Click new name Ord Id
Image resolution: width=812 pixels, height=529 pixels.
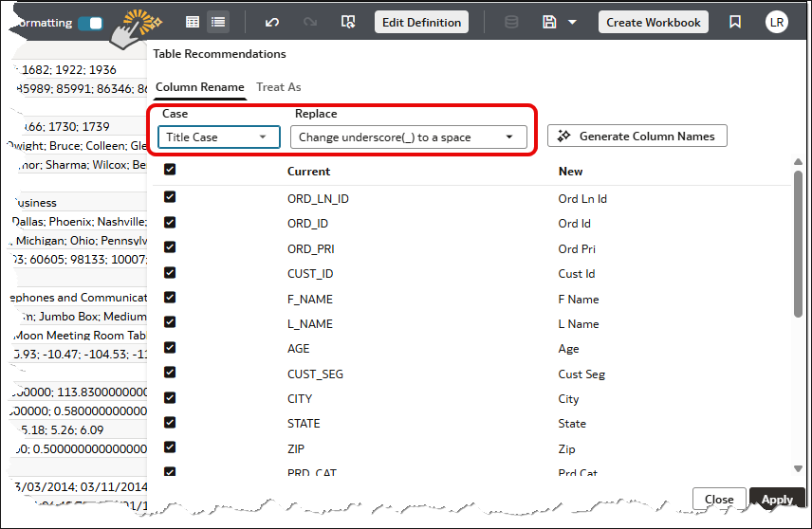[x=574, y=224]
